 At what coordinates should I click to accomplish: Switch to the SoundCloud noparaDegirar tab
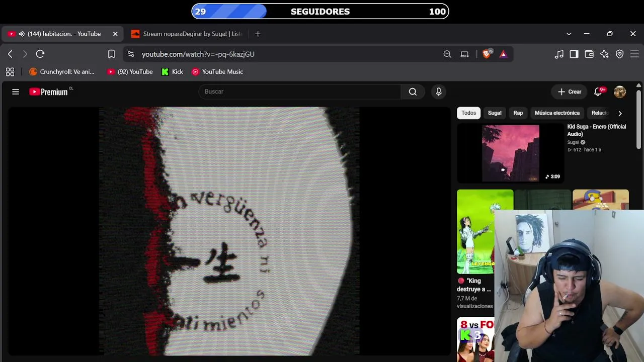(x=186, y=34)
